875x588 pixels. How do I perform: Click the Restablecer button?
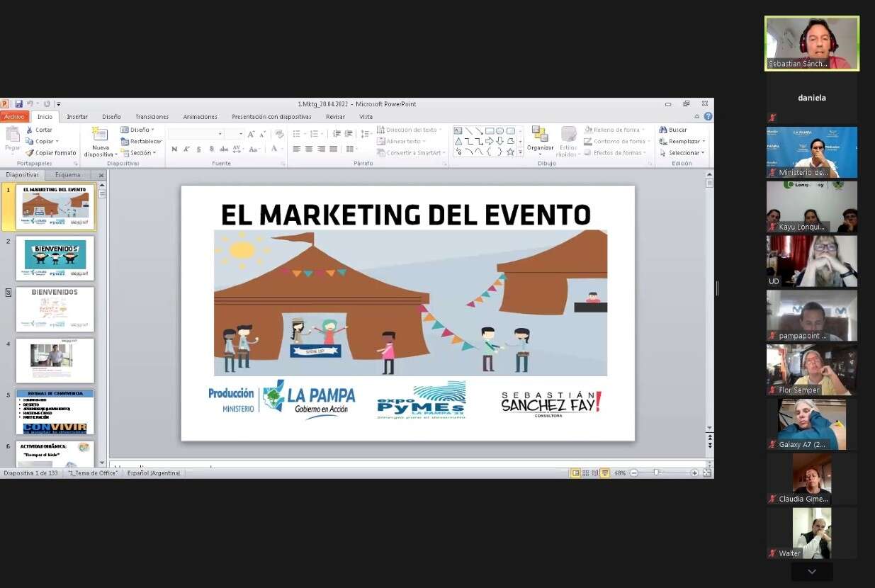coord(141,142)
